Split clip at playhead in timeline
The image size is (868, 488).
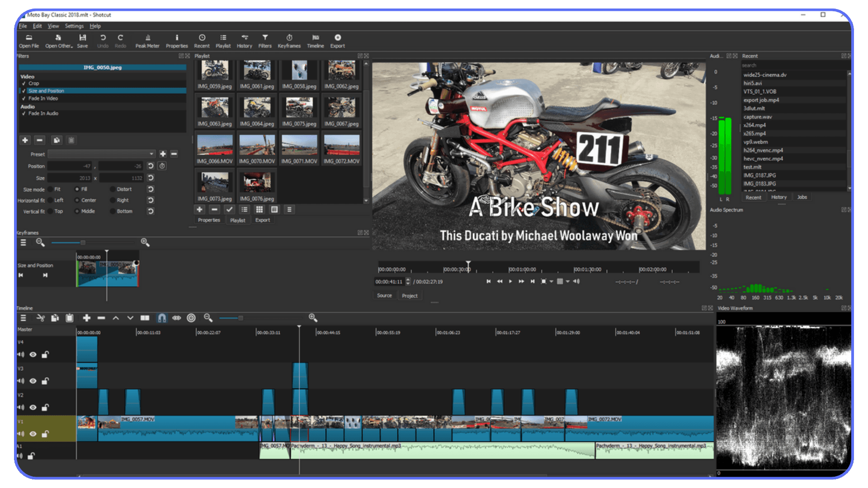145,318
